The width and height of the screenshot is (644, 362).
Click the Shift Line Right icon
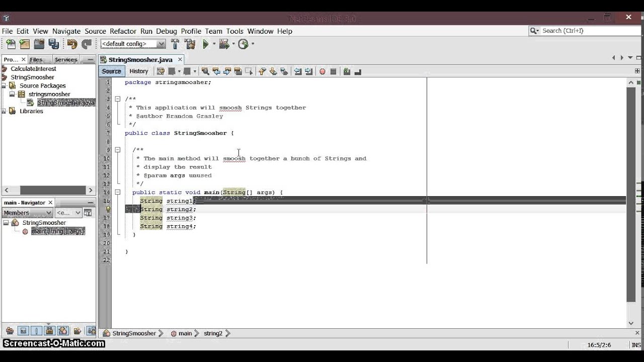[x=308, y=71]
